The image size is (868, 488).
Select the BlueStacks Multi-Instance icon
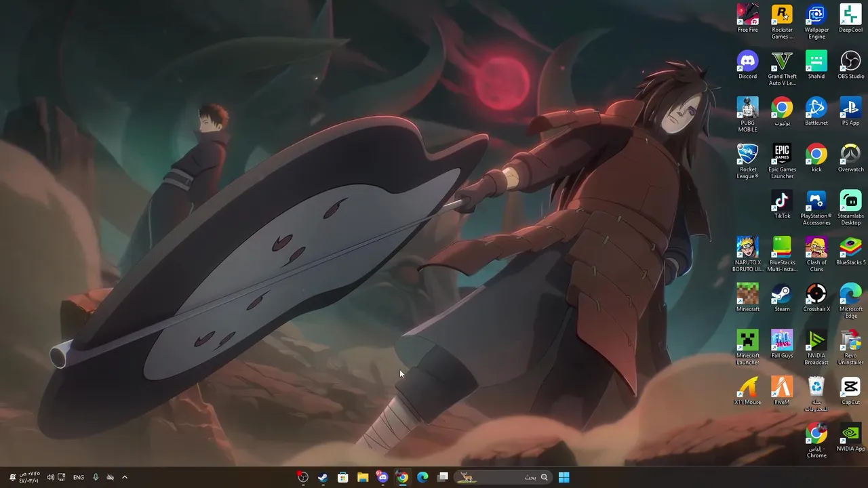(x=782, y=255)
